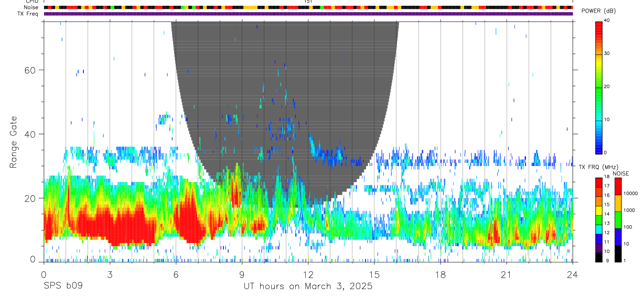Click the "TX Freq" row label at top left

[28, 14]
